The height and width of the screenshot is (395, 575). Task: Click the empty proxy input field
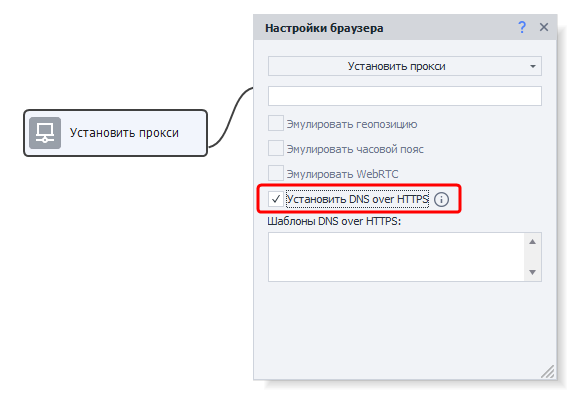[404, 96]
